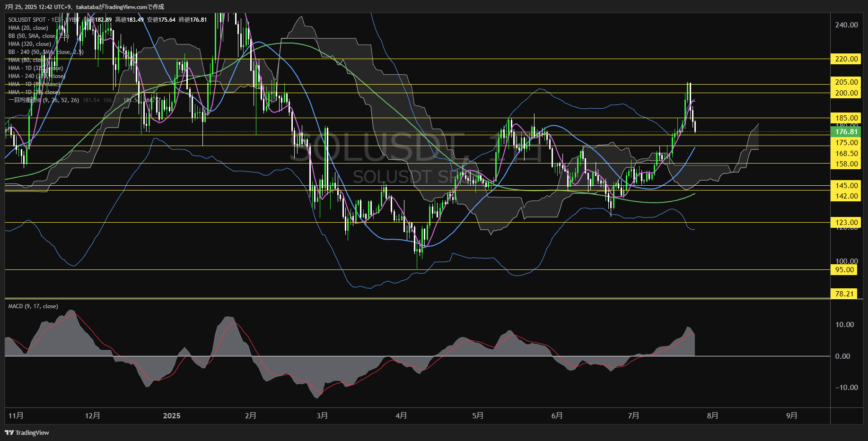Click the 168.50 price level label

tap(845, 154)
